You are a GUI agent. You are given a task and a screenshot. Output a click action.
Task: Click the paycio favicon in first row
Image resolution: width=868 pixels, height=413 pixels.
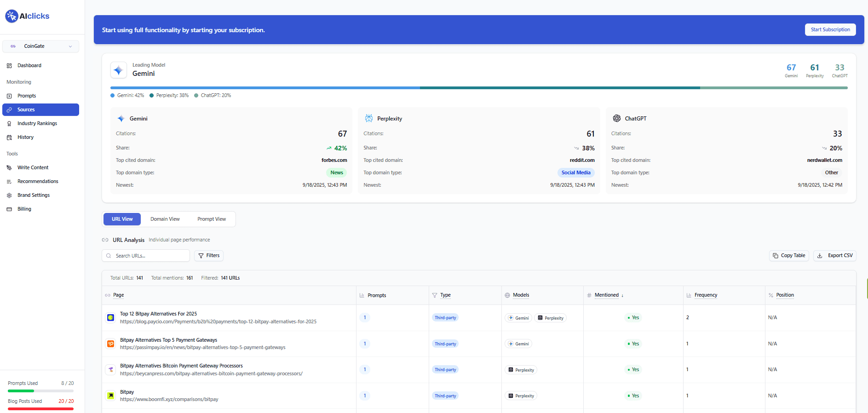[110, 317]
